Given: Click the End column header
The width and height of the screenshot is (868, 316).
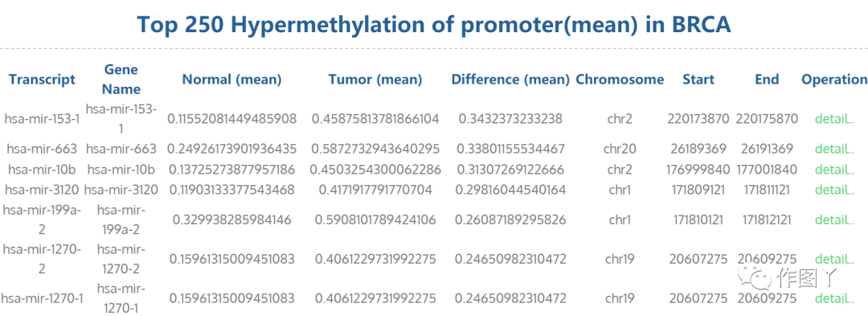Looking at the screenshot, I should [x=767, y=79].
